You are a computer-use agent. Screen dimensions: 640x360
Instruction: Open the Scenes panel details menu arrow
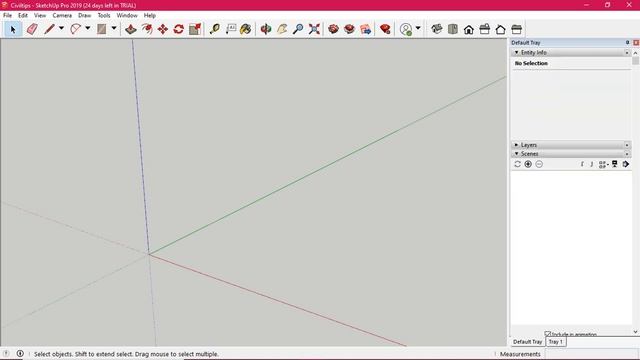(626, 164)
